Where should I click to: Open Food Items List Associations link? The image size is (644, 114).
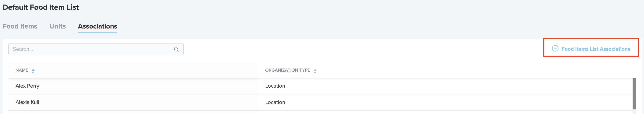(595, 49)
